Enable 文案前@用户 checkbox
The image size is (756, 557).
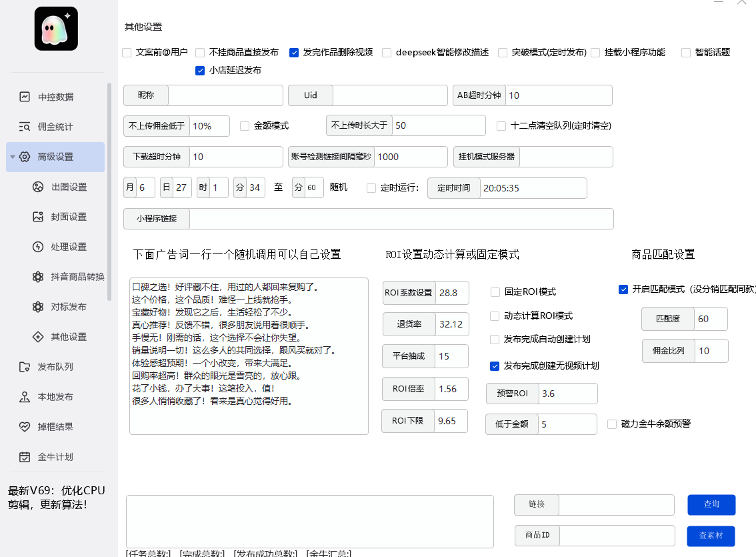coord(127,53)
